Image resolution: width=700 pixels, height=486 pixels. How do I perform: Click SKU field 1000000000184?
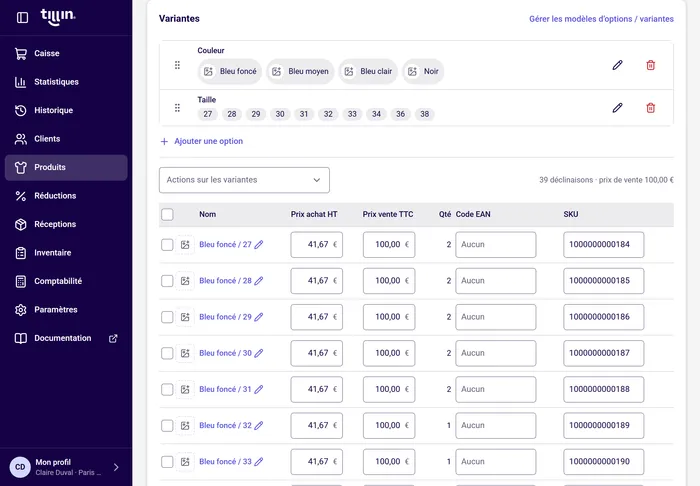[x=604, y=245]
